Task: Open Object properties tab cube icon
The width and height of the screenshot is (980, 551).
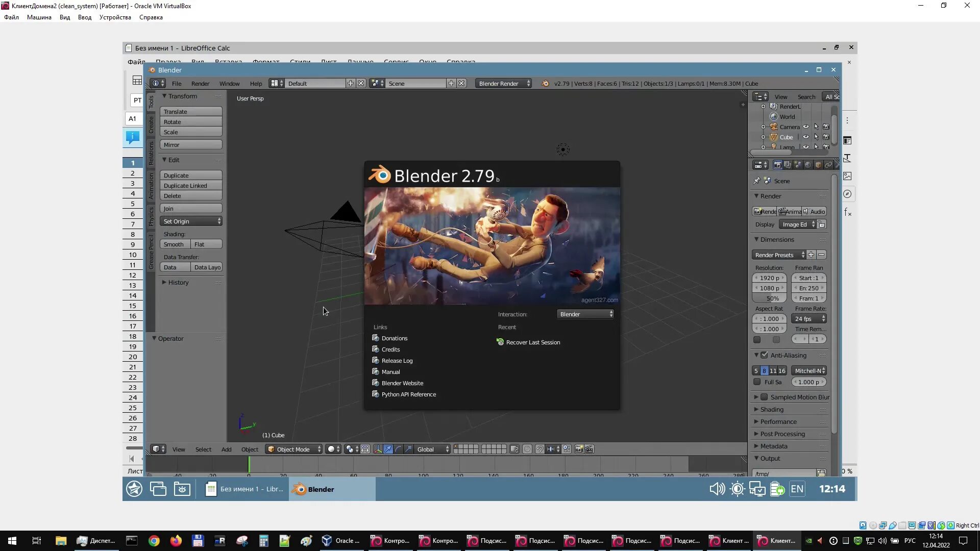Action: pos(818,165)
